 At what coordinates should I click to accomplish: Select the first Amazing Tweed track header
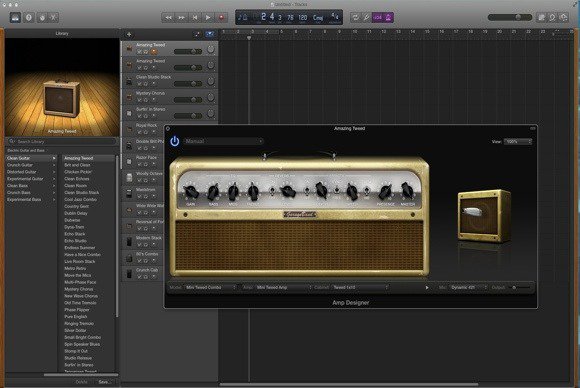tap(170, 48)
